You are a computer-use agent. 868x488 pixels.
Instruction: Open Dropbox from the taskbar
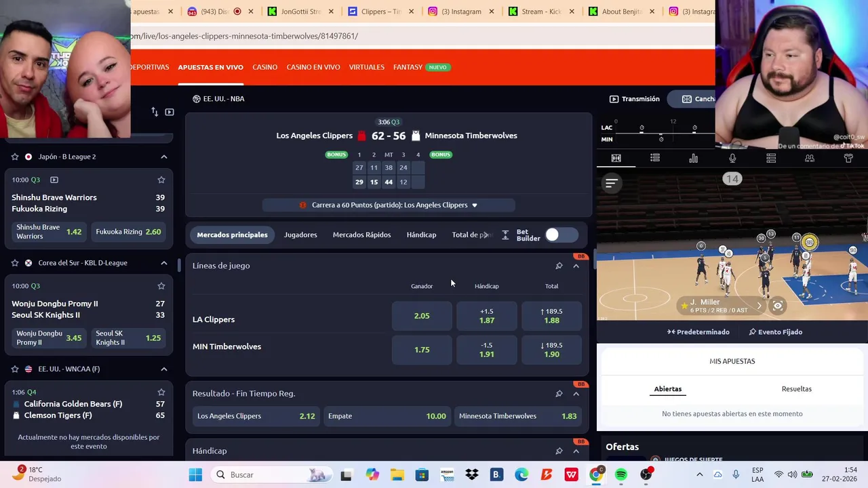(x=472, y=474)
